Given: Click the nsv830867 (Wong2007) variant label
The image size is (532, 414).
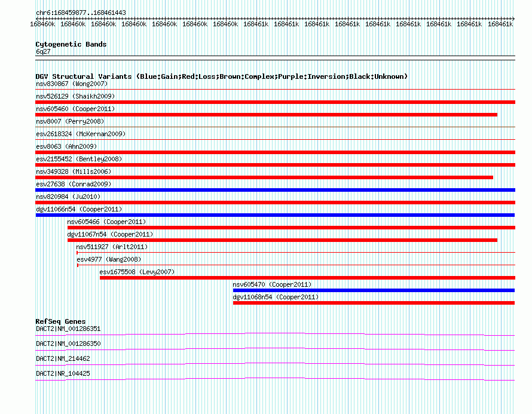Looking at the screenshot, I should 72,84.
